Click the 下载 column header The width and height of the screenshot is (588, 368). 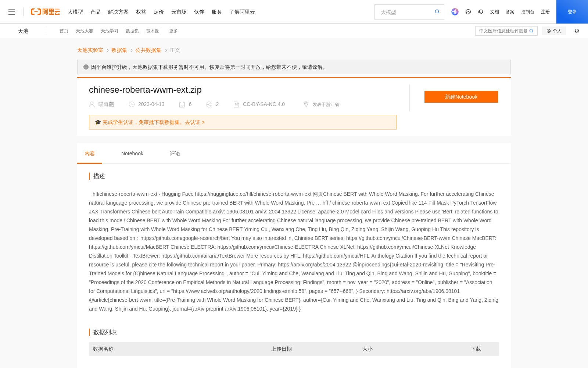(x=476, y=349)
